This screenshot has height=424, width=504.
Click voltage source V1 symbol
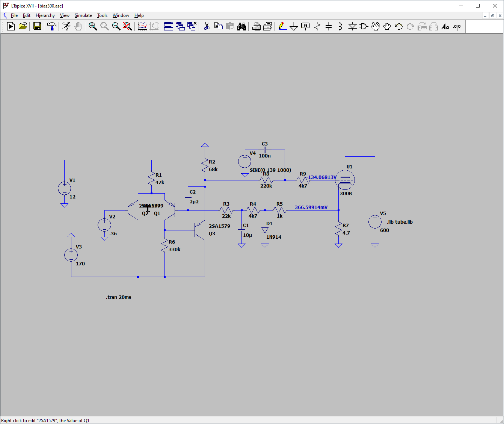[64, 188]
